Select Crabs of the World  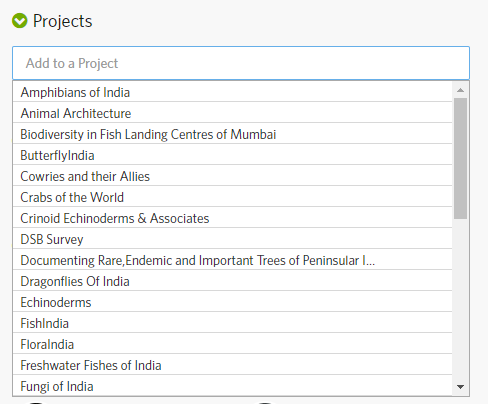232,197
